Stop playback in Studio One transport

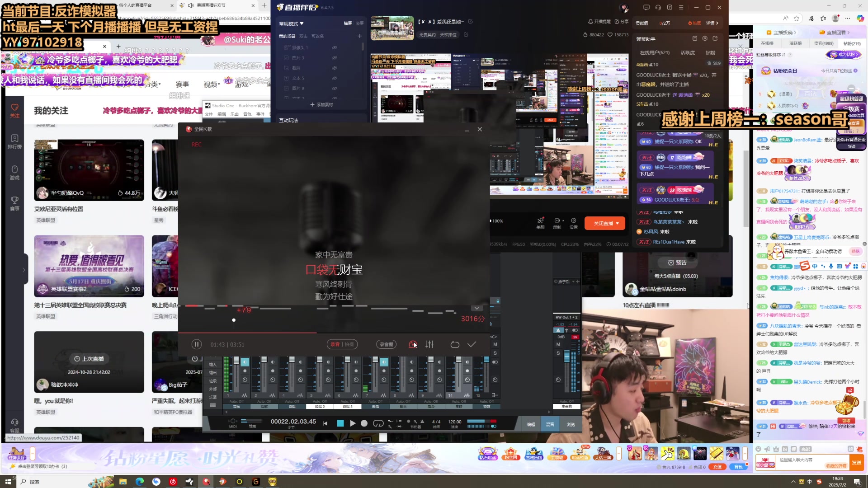(x=340, y=423)
